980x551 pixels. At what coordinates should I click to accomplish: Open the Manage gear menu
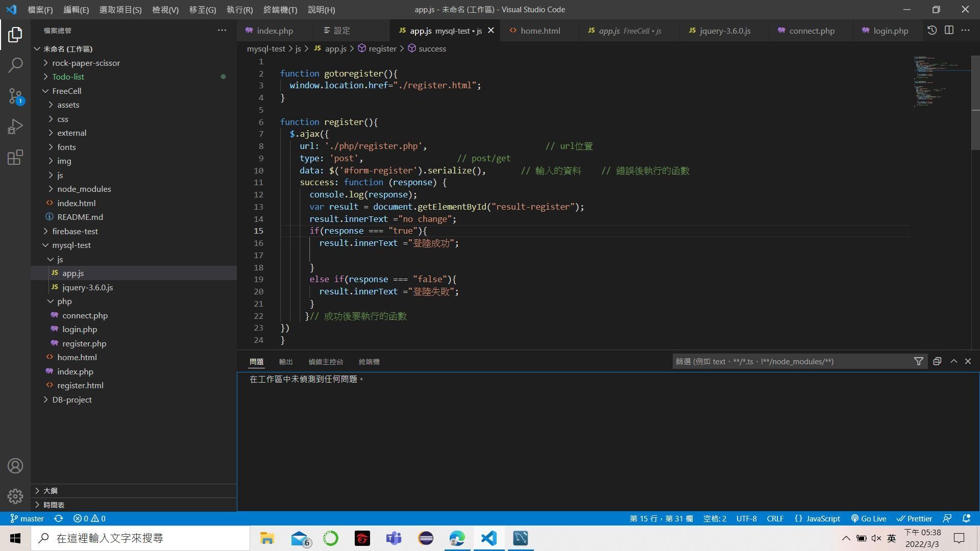(15, 496)
